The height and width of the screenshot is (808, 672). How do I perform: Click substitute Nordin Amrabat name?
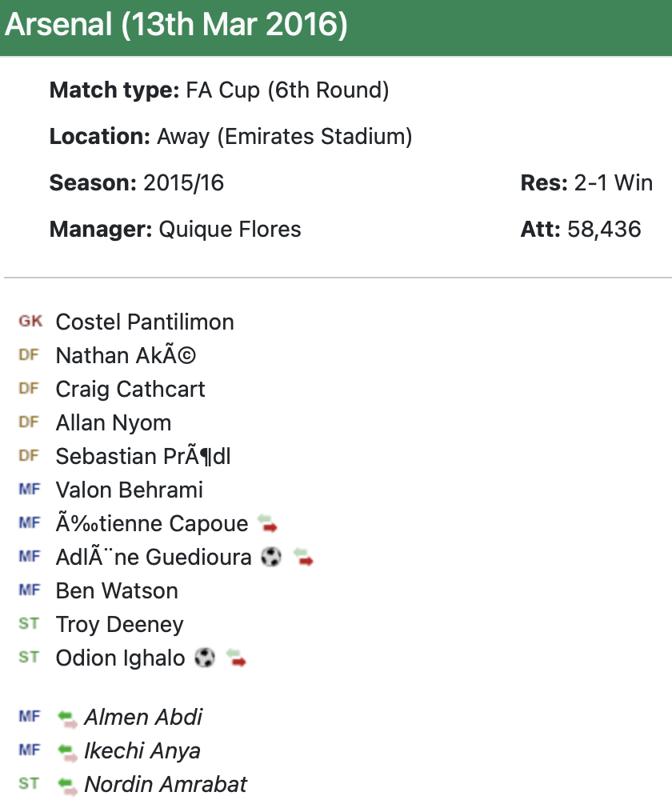[166, 785]
